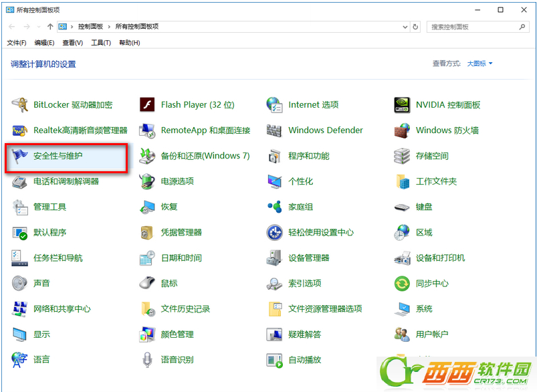Open the Windows 防火墙 icon
Screen dimensions: 537x392
402,130
